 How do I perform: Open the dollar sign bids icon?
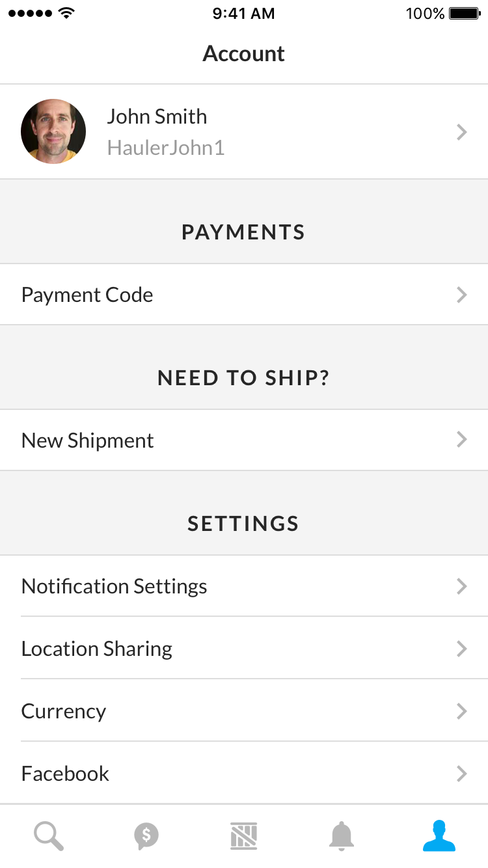click(146, 836)
